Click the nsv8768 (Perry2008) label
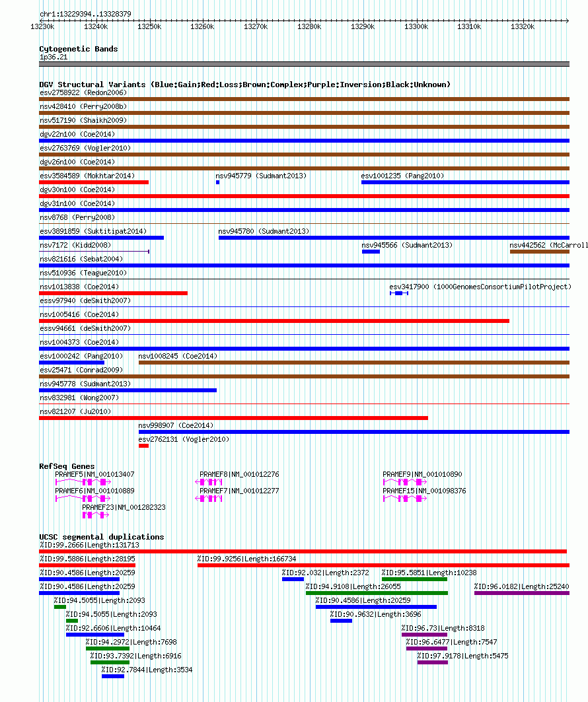 coord(77,217)
